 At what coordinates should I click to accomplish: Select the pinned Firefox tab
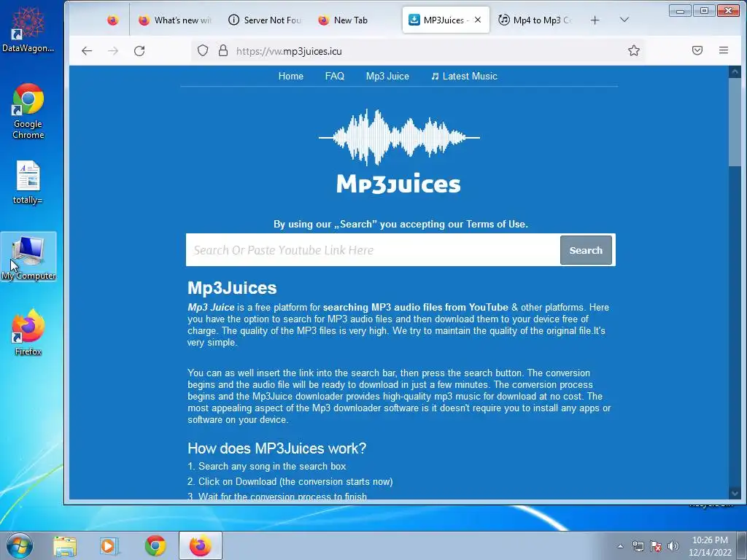click(x=113, y=20)
